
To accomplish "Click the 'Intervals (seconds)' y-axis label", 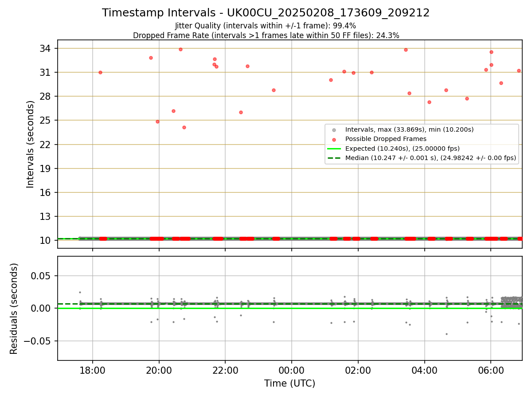I will 30,144.
